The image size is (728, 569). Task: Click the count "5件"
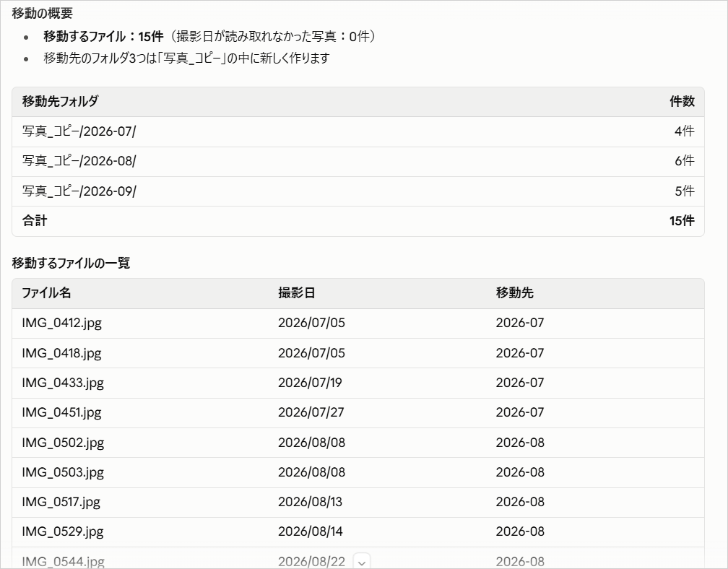pos(685,191)
